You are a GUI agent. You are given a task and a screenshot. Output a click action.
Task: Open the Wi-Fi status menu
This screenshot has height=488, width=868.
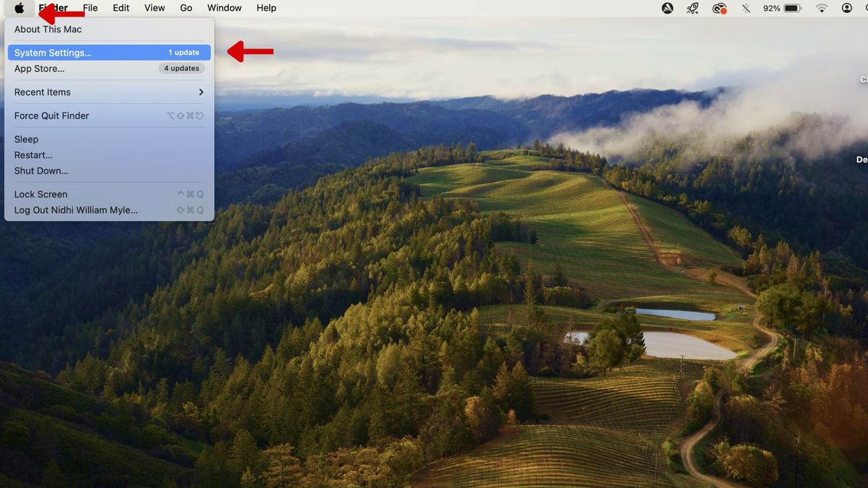822,8
